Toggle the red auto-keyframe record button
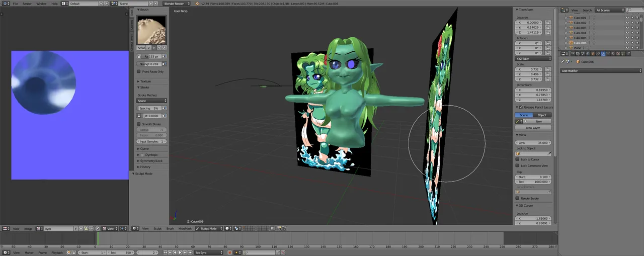The width and height of the screenshot is (644, 256). 229,252
